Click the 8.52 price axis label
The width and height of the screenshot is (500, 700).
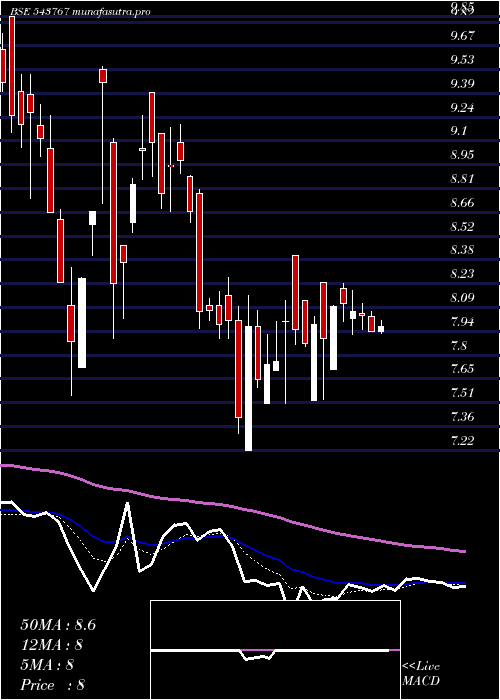(x=462, y=227)
